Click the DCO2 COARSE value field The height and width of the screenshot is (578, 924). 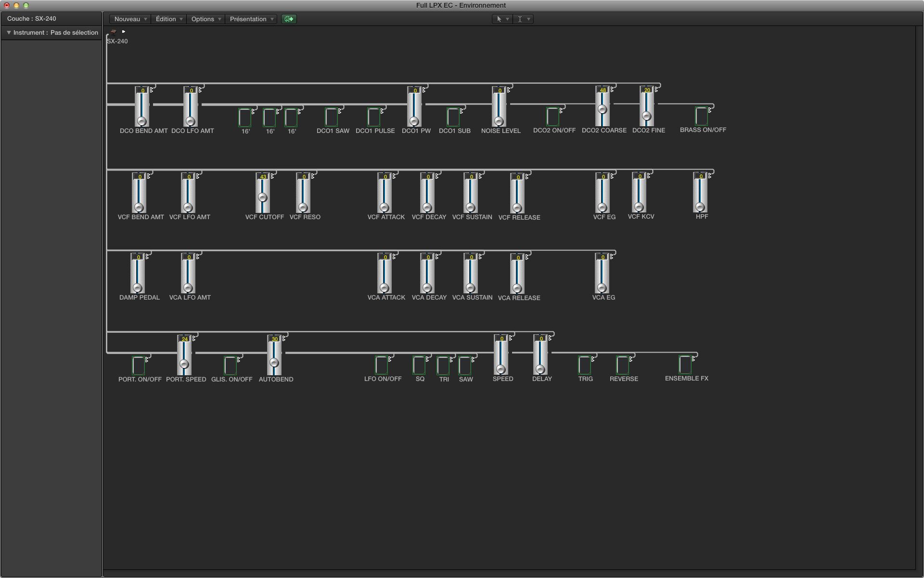(603, 90)
